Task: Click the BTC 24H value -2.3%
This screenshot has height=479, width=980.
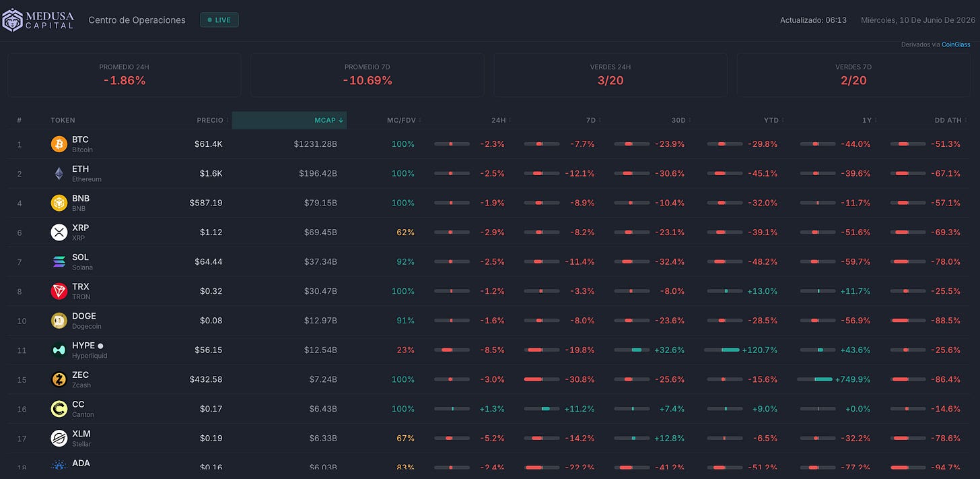Action: click(492, 144)
